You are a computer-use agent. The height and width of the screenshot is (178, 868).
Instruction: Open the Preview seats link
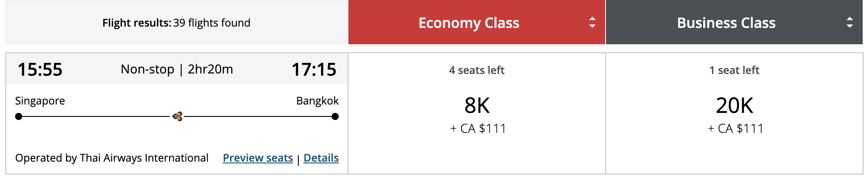(x=258, y=158)
